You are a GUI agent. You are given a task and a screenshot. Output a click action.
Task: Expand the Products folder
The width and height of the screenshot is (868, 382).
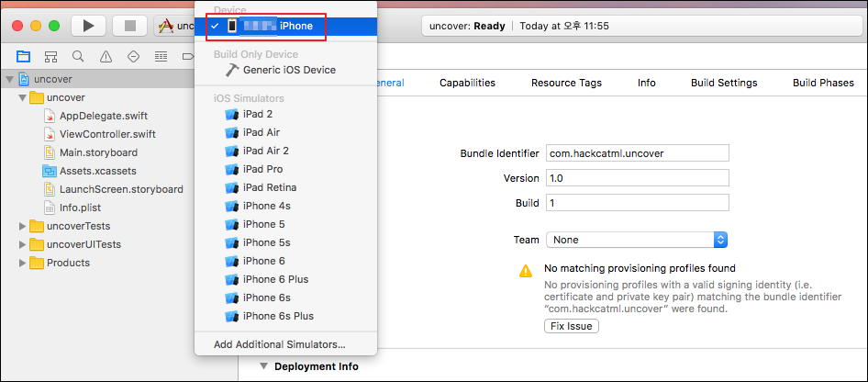22,263
